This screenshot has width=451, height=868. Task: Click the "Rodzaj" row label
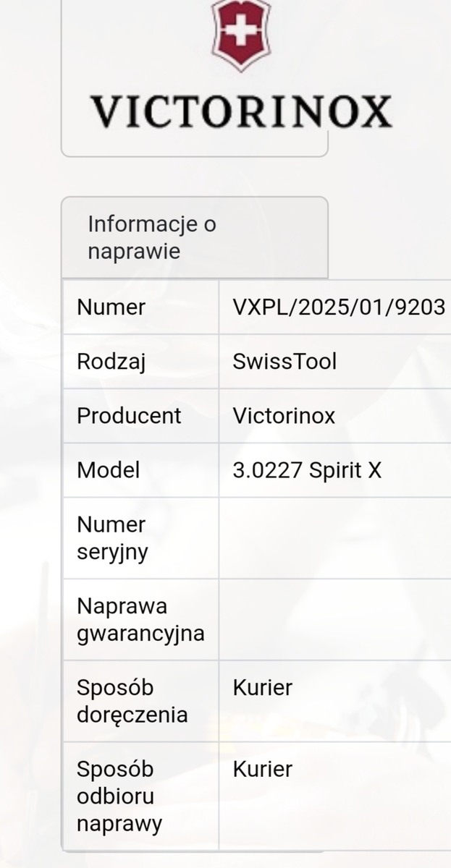tap(111, 362)
